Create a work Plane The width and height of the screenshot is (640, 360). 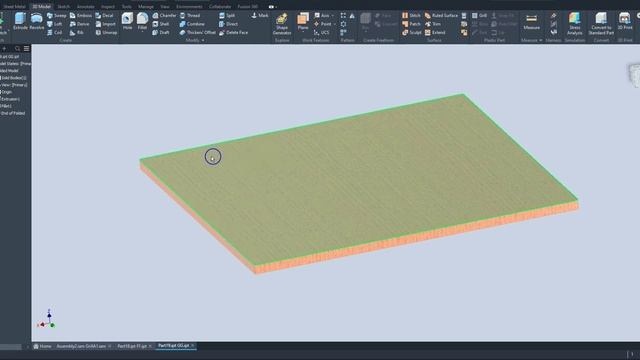coord(303,20)
